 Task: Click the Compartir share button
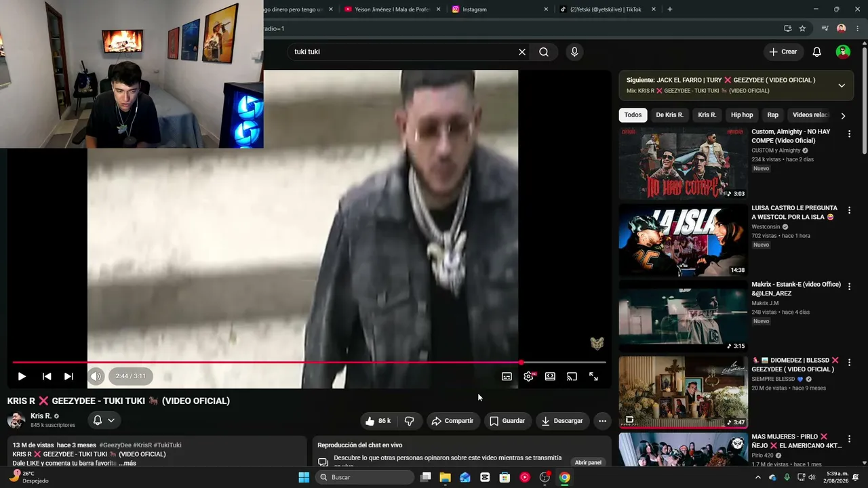tap(452, 421)
